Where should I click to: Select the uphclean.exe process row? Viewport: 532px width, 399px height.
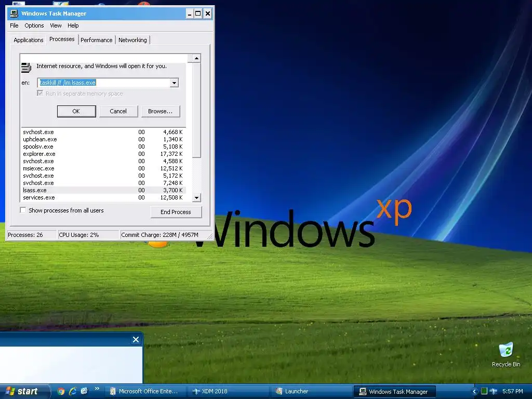[103, 139]
